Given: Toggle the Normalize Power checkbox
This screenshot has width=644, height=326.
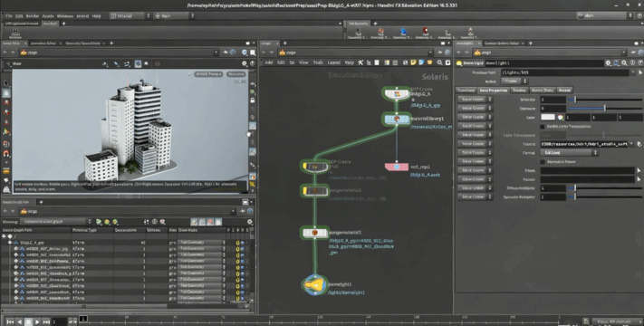Looking at the screenshot, I should tap(543, 162).
